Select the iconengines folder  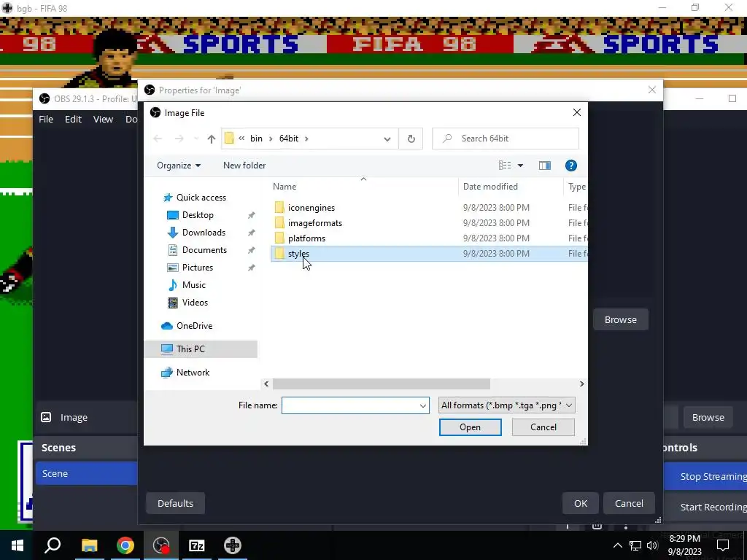click(x=311, y=208)
